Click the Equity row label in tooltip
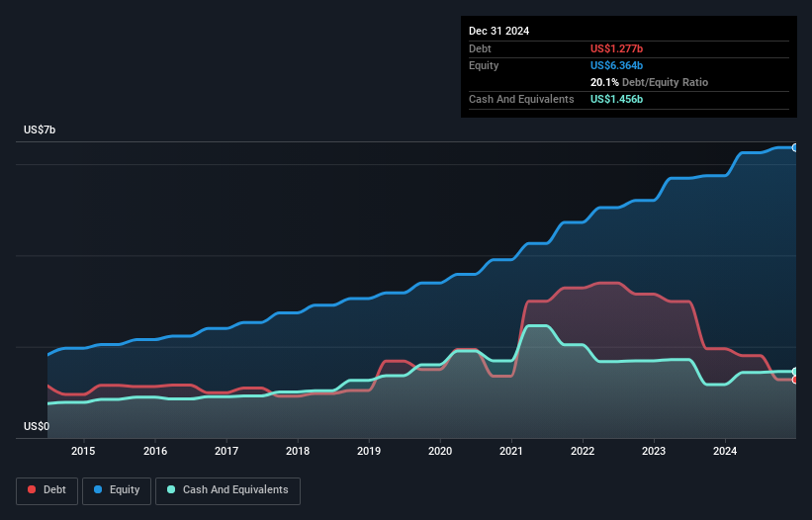The image size is (812, 520). (x=484, y=65)
